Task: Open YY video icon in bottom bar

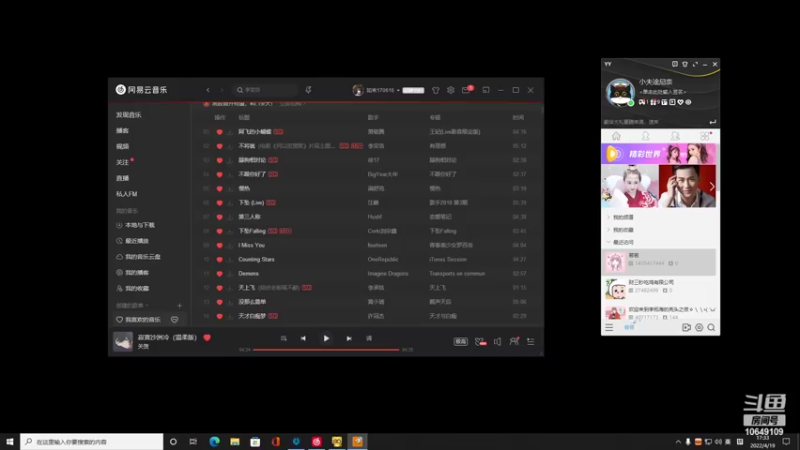Action: pyautogui.click(x=686, y=328)
